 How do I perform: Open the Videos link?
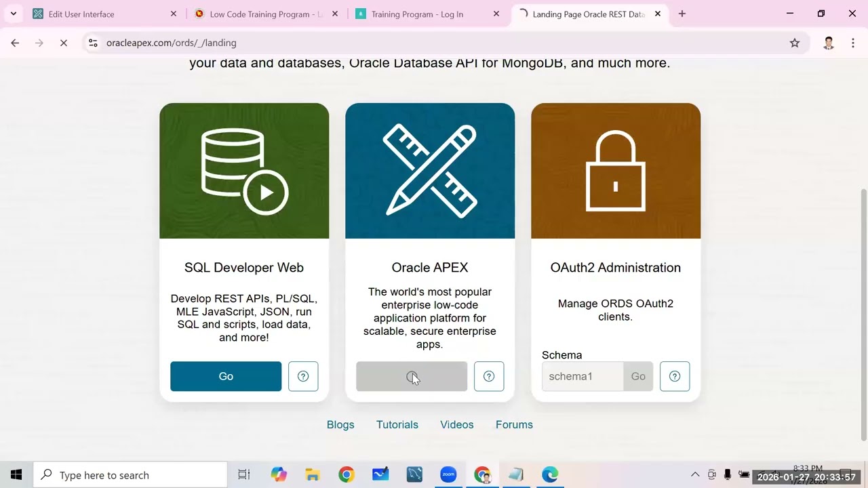point(457,424)
